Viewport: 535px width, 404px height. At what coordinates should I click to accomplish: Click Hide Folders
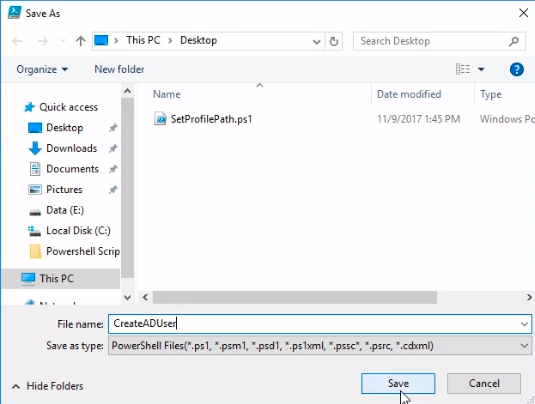coord(48,386)
